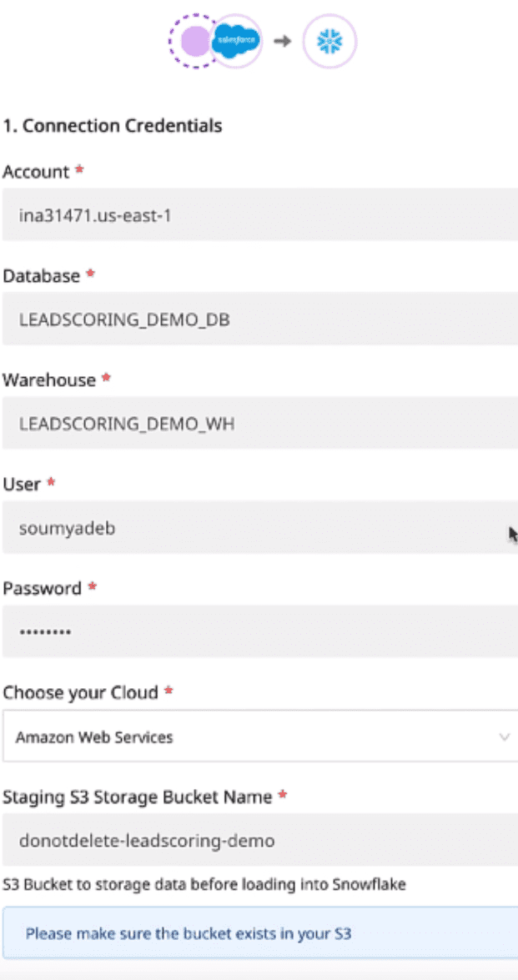Click the 'Warehouse' label

pyautogui.click(x=49, y=380)
